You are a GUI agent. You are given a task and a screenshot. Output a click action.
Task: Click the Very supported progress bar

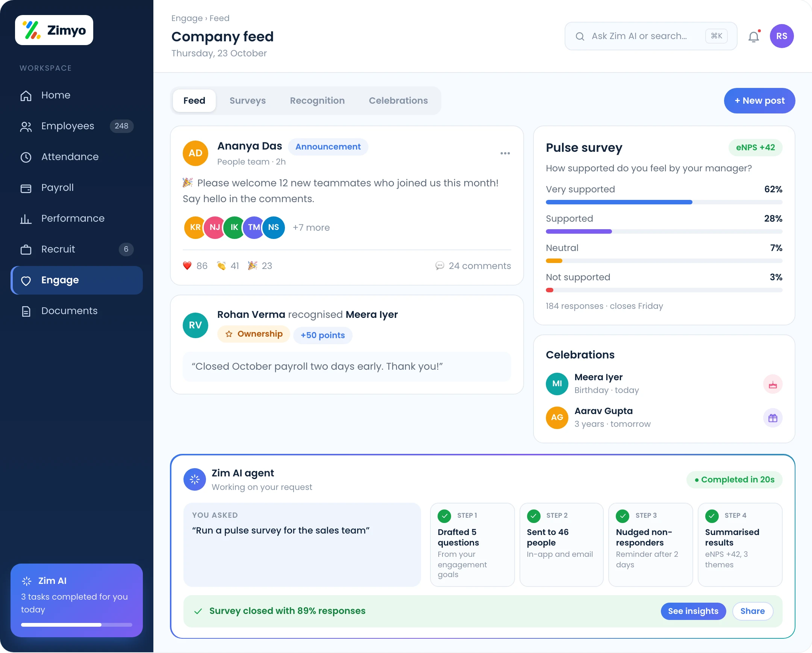coord(664,203)
